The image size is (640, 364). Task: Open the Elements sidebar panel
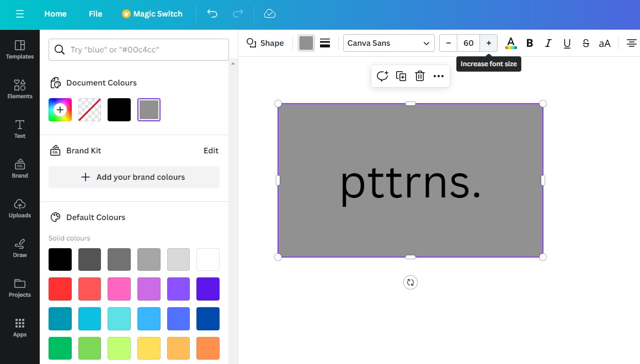20,89
